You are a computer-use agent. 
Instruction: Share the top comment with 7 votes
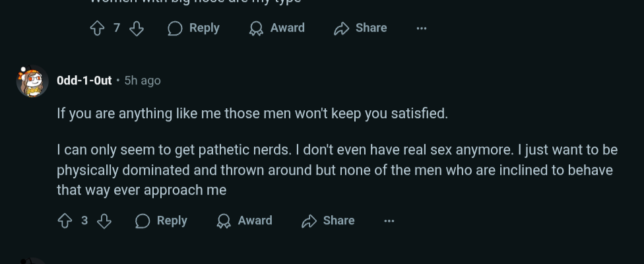360,28
